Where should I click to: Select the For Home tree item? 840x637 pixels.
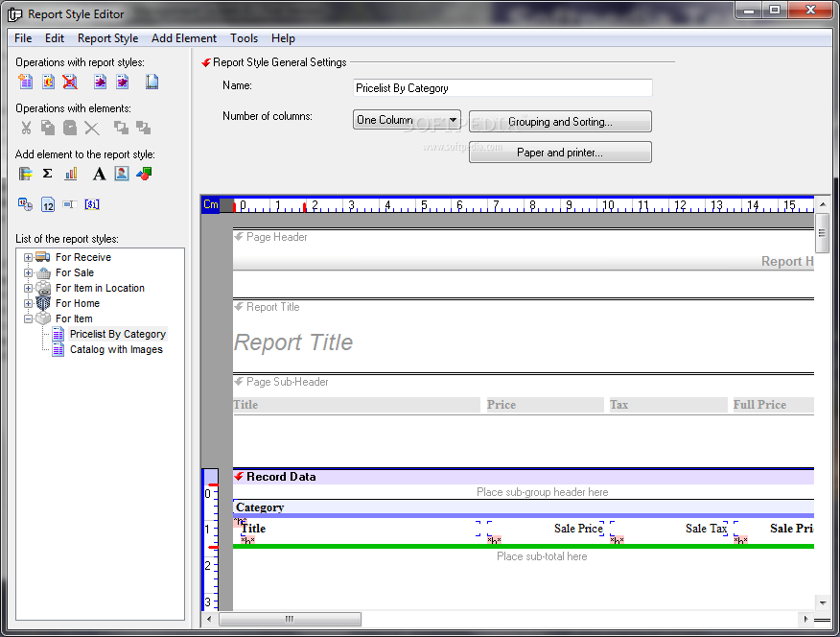tap(77, 303)
